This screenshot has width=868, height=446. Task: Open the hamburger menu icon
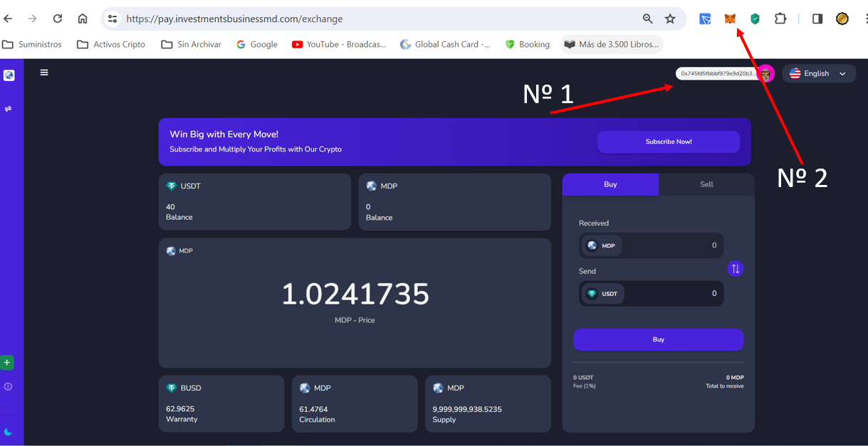coord(44,73)
